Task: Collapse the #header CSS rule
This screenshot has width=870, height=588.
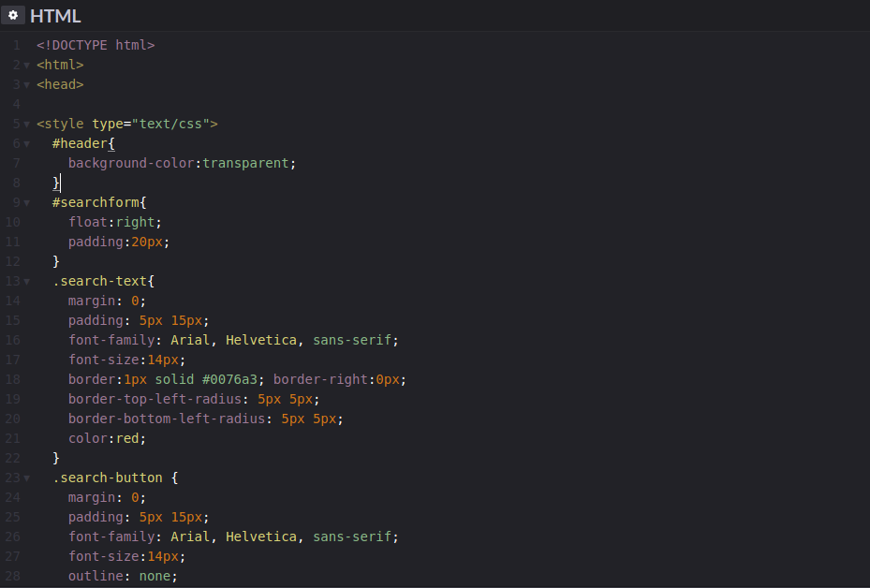Action: [25, 142]
